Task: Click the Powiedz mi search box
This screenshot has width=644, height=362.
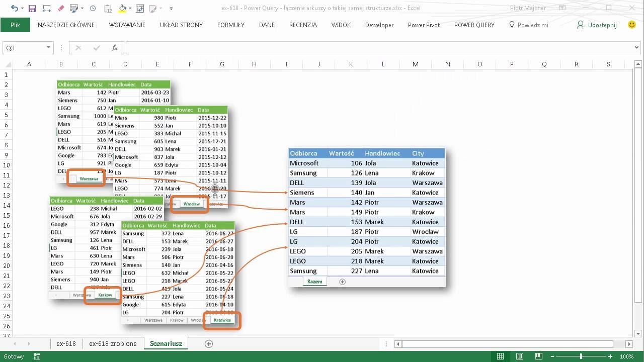Action: (529, 25)
